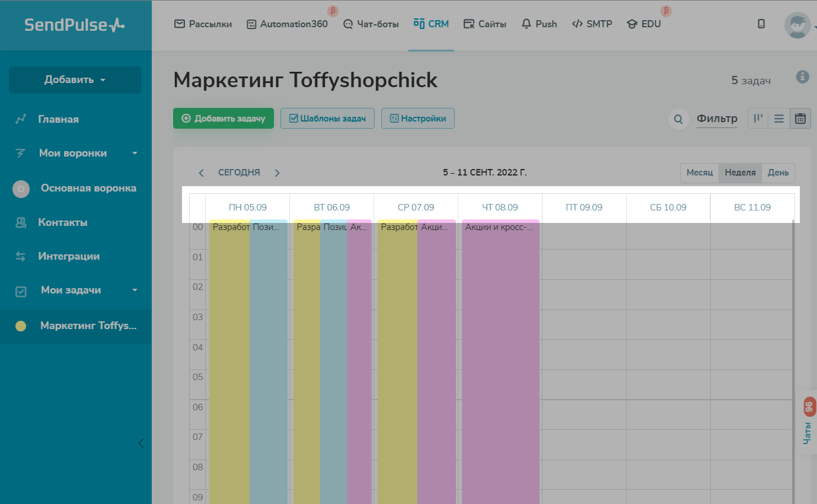Image resolution: width=817 pixels, height=504 pixels.
Task: Open the user avatar profile menu
Action: (x=797, y=25)
